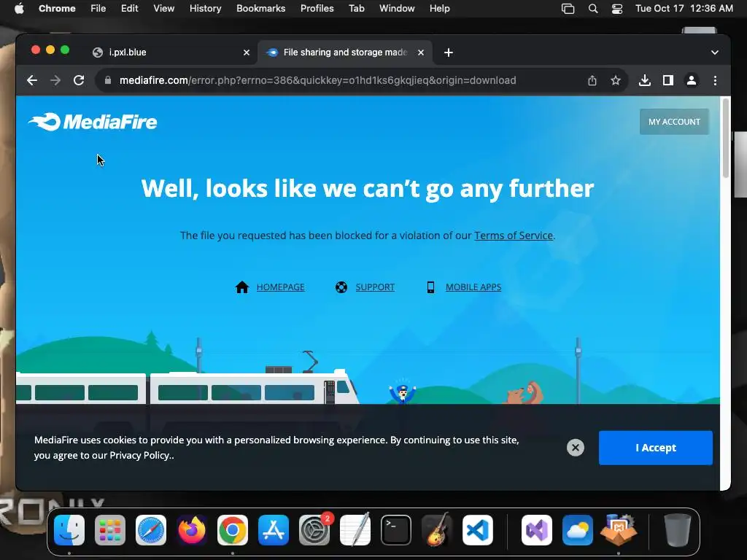Open the Chrome application menu
The height and width of the screenshot is (560, 747).
pos(57,9)
